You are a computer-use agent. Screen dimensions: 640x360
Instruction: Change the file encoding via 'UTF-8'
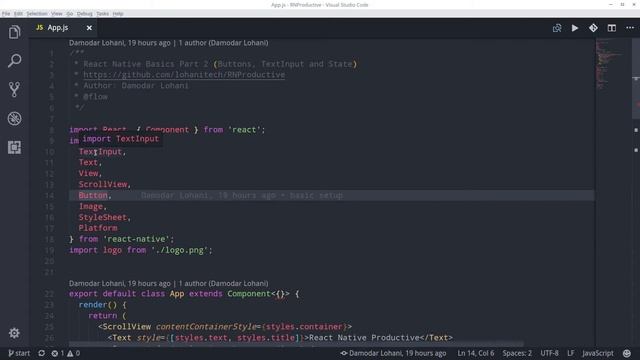[x=549, y=353]
